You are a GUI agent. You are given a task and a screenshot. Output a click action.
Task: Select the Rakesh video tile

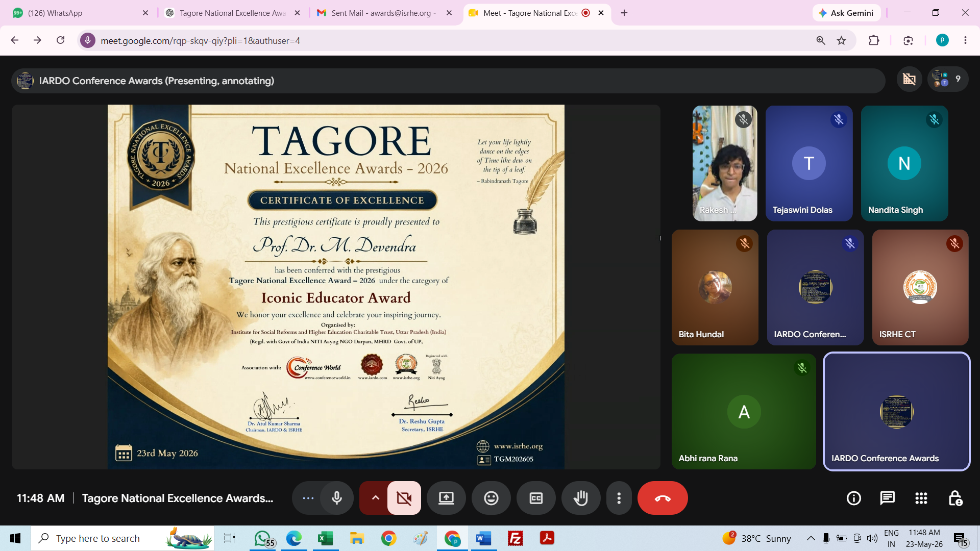[x=725, y=163]
